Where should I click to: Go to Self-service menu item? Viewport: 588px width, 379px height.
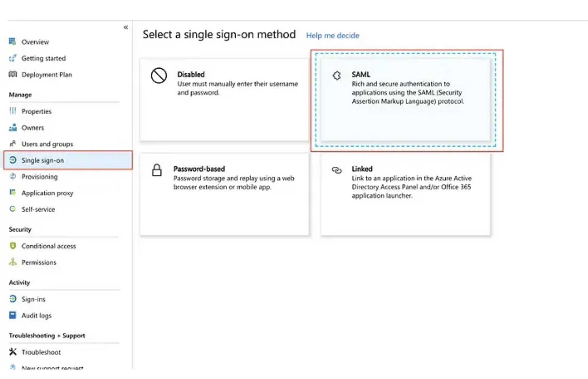coord(38,209)
